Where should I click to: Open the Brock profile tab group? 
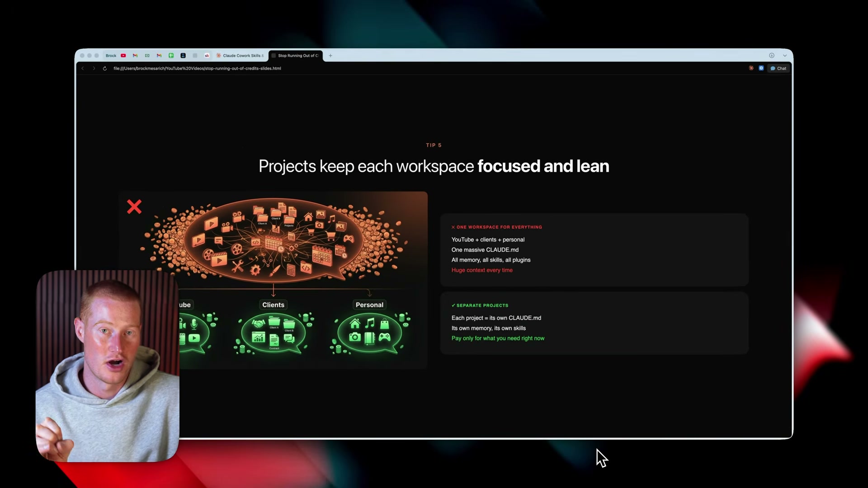(111, 56)
